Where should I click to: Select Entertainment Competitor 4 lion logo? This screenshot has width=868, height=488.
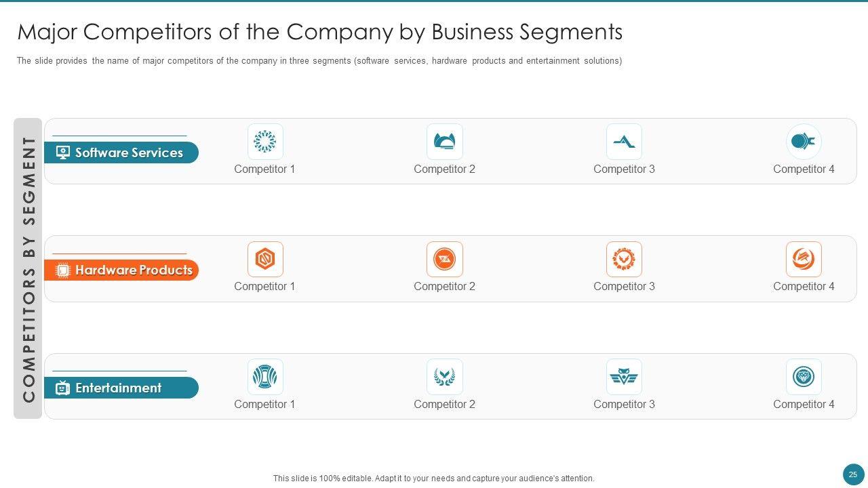pyautogui.click(x=804, y=377)
